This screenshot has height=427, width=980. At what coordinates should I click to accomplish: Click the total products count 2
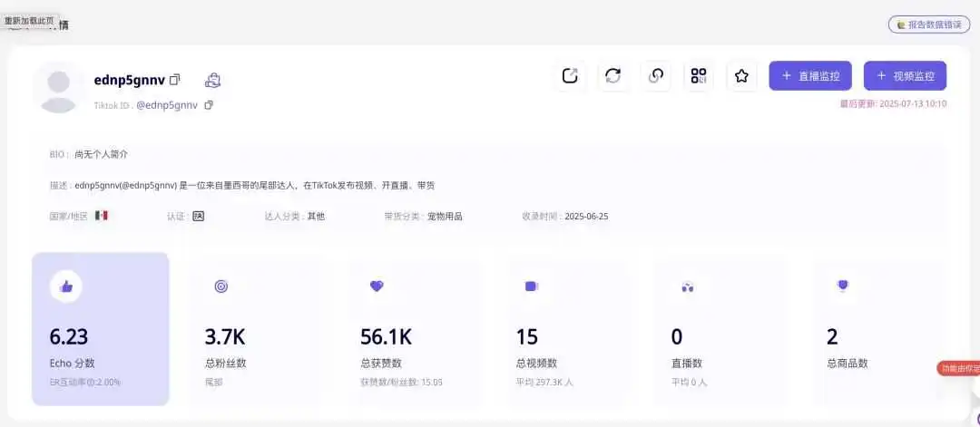pyautogui.click(x=832, y=337)
